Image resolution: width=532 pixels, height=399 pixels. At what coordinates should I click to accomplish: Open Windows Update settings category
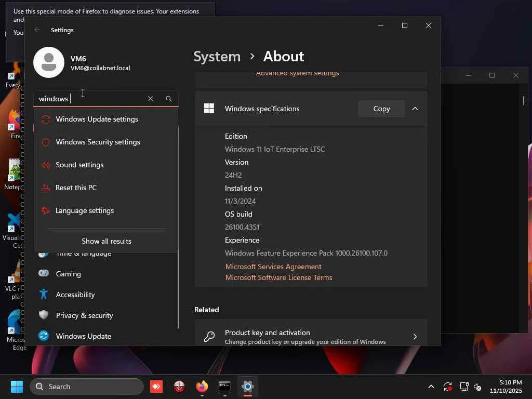[106, 336]
